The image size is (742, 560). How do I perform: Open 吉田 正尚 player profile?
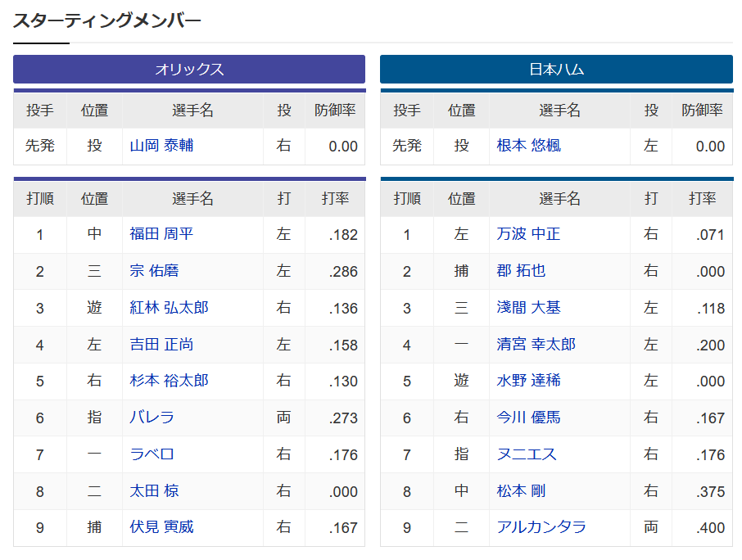pyautogui.click(x=161, y=345)
